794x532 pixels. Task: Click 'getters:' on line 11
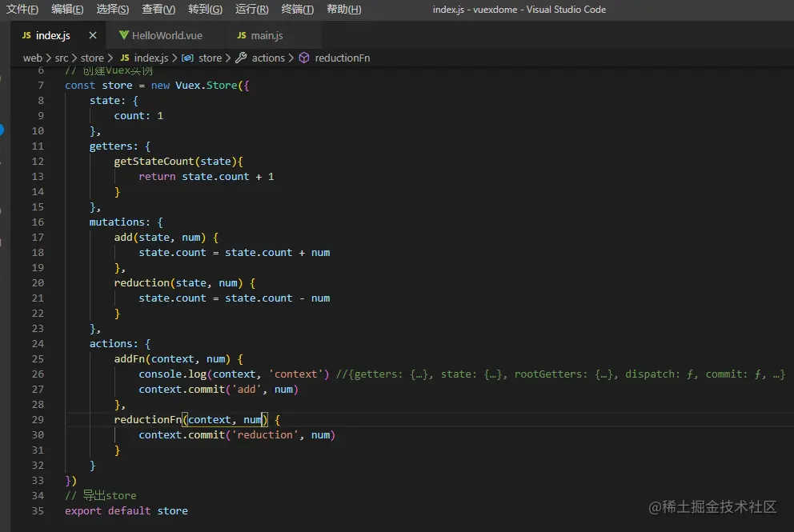click(114, 146)
